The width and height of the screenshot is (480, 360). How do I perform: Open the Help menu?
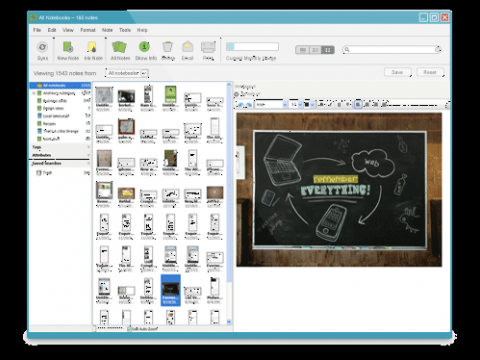click(142, 30)
